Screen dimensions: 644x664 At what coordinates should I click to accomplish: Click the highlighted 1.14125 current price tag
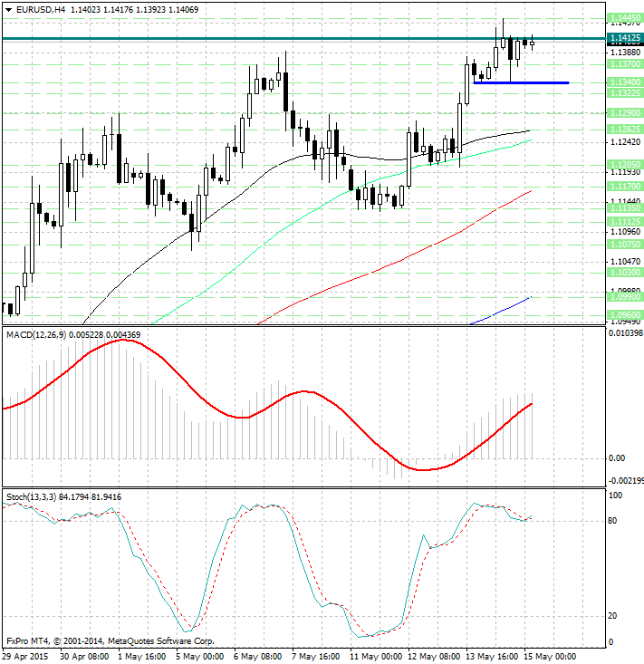pos(625,38)
